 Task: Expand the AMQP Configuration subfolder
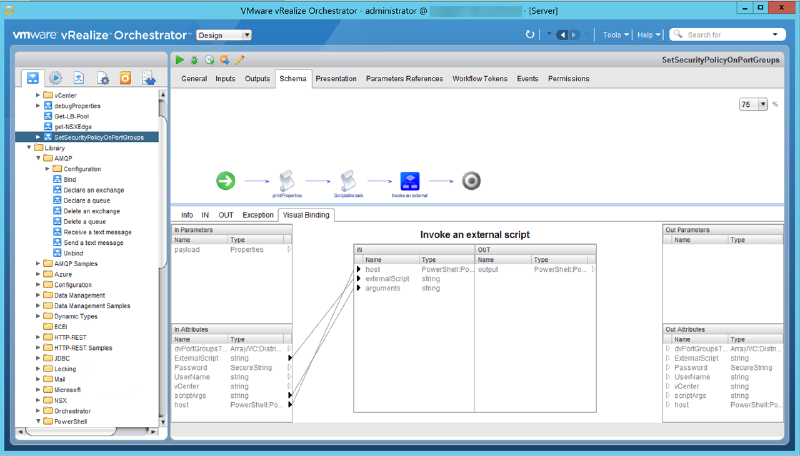pyautogui.click(x=47, y=168)
